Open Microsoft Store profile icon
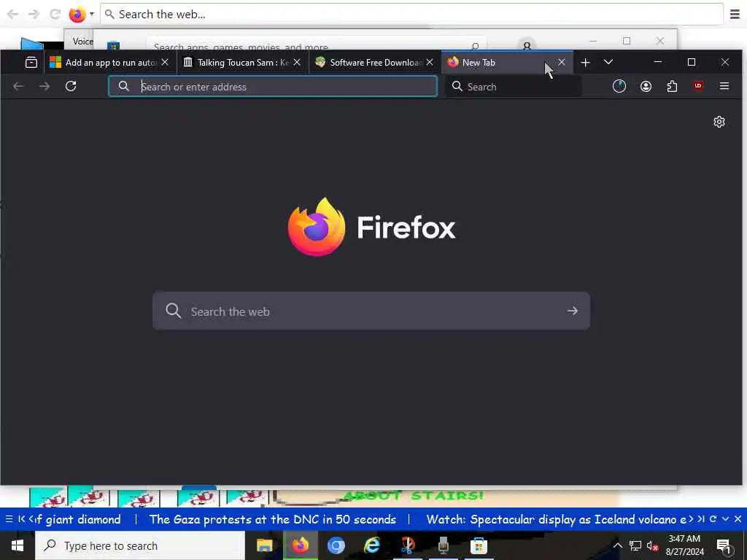This screenshot has width=747, height=560. pyautogui.click(x=527, y=45)
